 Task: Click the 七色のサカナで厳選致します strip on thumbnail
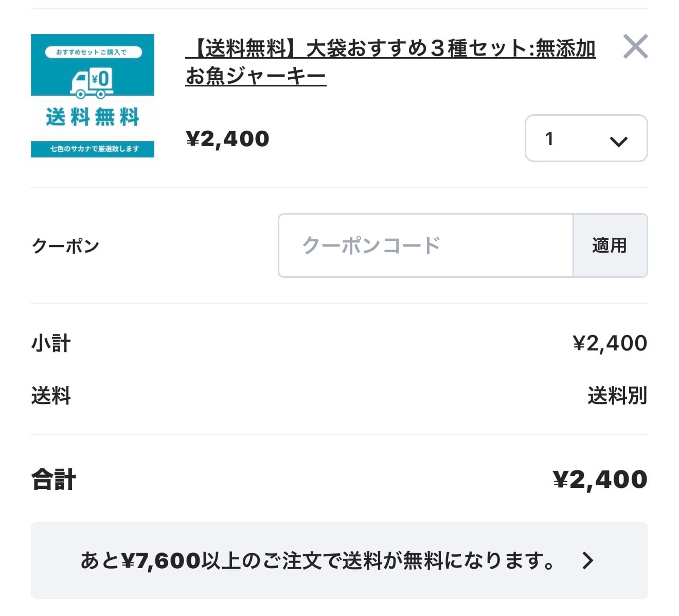[93, 149]
